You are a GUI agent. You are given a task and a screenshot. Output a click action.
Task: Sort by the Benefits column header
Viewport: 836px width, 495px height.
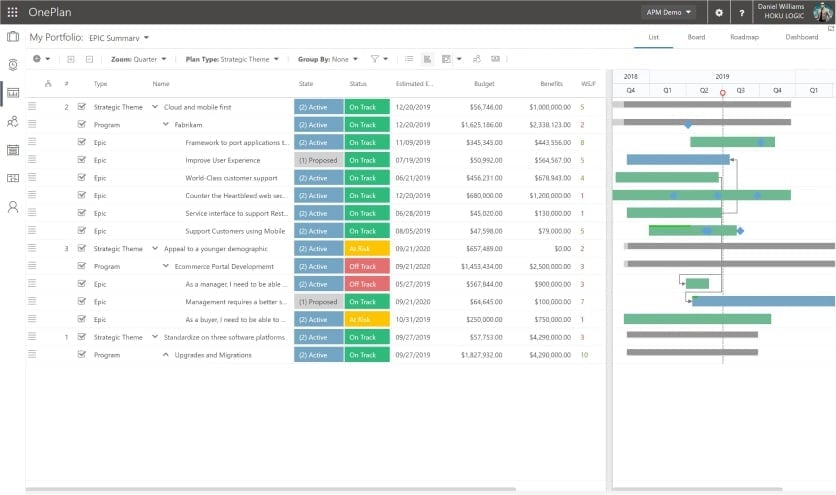551,84
